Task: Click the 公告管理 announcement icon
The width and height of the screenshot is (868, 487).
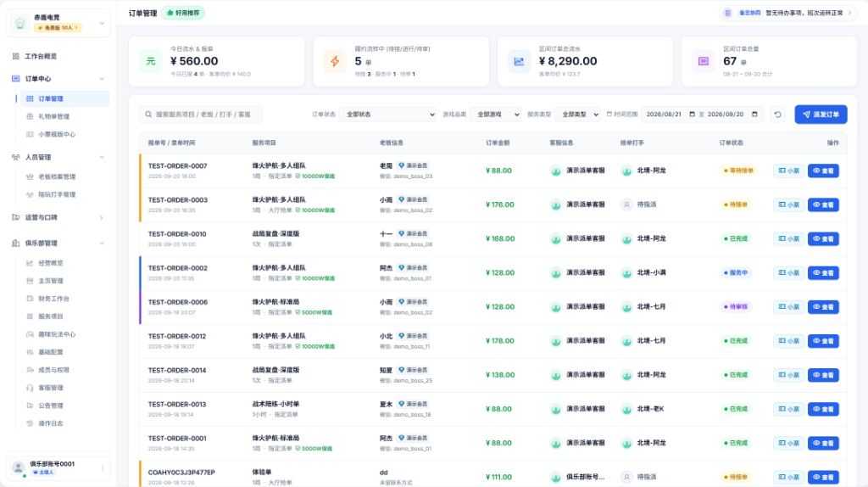Action: click(30, 406)
